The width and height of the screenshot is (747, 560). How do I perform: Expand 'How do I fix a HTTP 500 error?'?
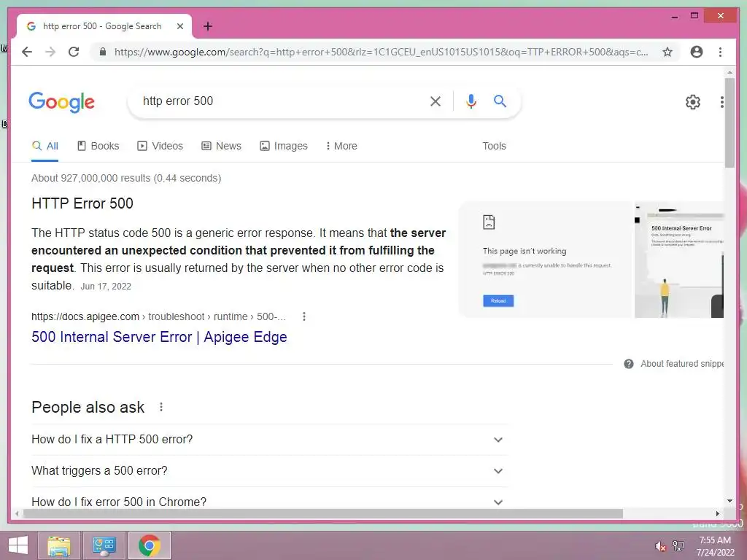coord(270,440)
